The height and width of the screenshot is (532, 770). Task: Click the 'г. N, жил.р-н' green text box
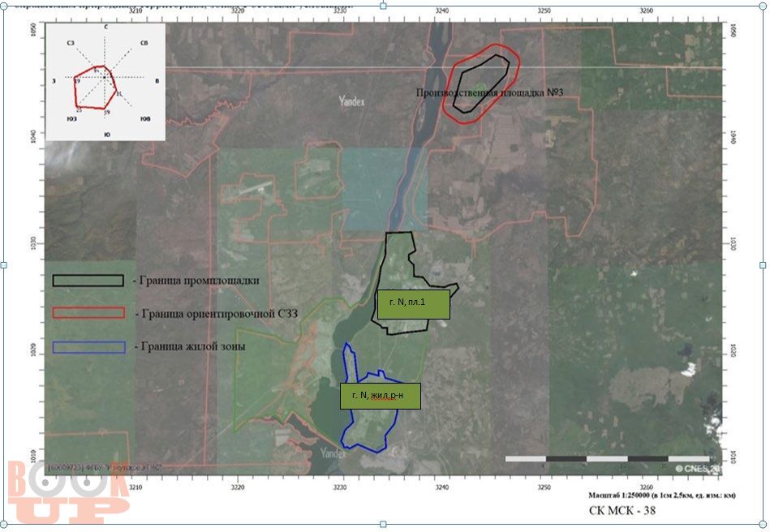[x=381, y=396]
